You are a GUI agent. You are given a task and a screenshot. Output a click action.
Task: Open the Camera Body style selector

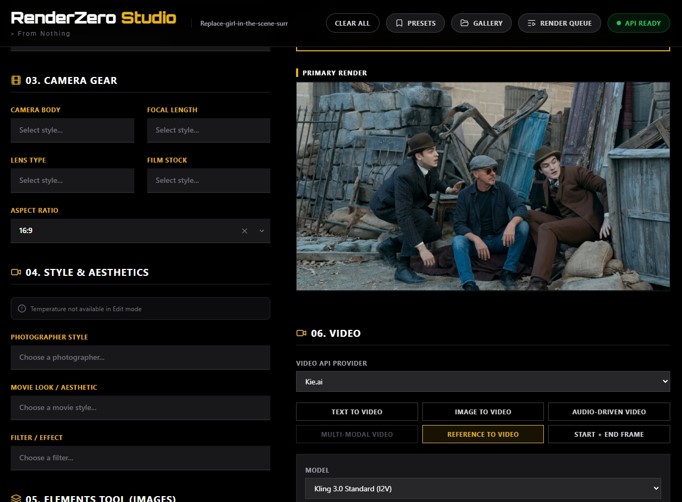(x=72, y=130)
